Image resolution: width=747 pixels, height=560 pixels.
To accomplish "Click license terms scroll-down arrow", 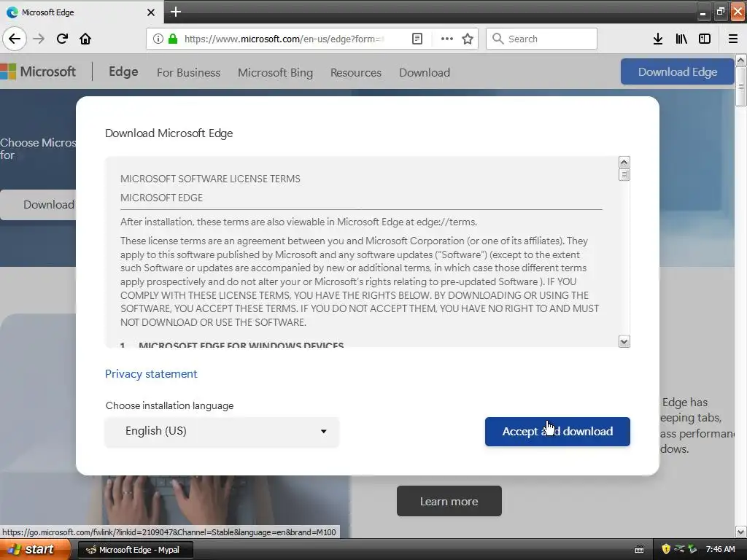I will point(624,341).
